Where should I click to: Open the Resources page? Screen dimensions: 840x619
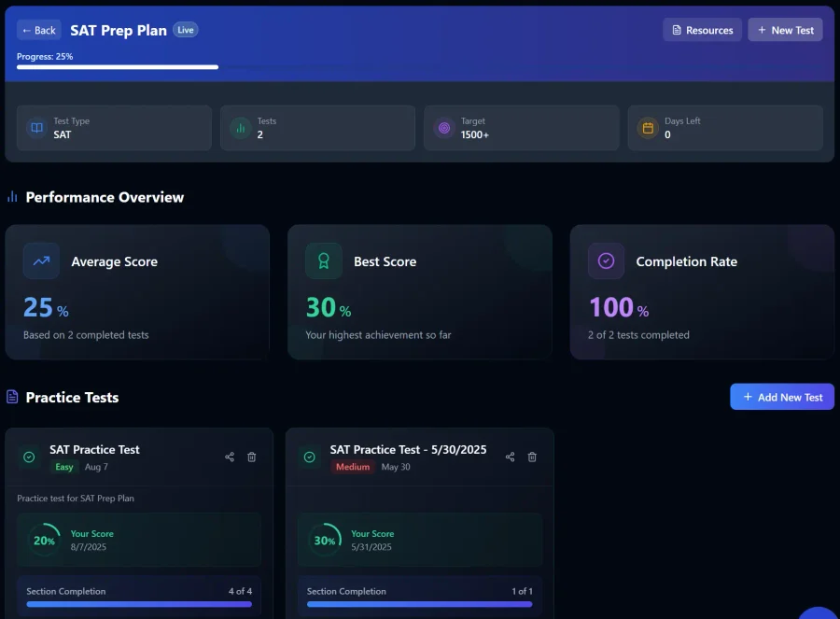pos(702,30)
